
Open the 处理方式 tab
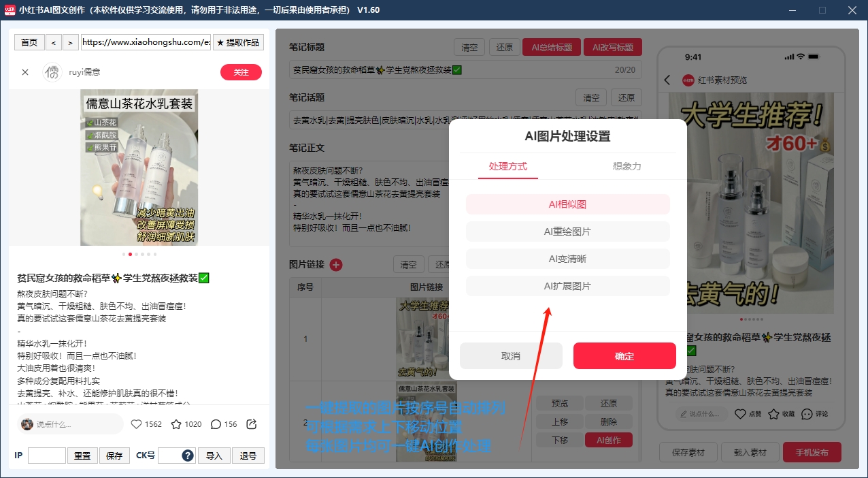507,166
